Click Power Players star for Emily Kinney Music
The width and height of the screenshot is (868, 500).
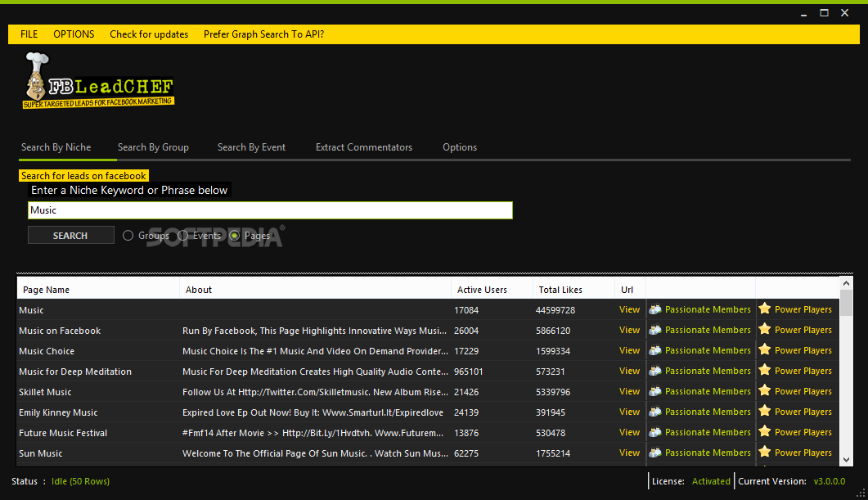click(764, 411)
